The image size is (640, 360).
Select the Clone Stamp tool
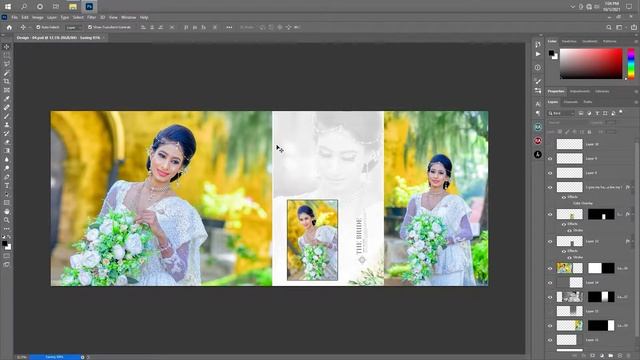[7, 125]
